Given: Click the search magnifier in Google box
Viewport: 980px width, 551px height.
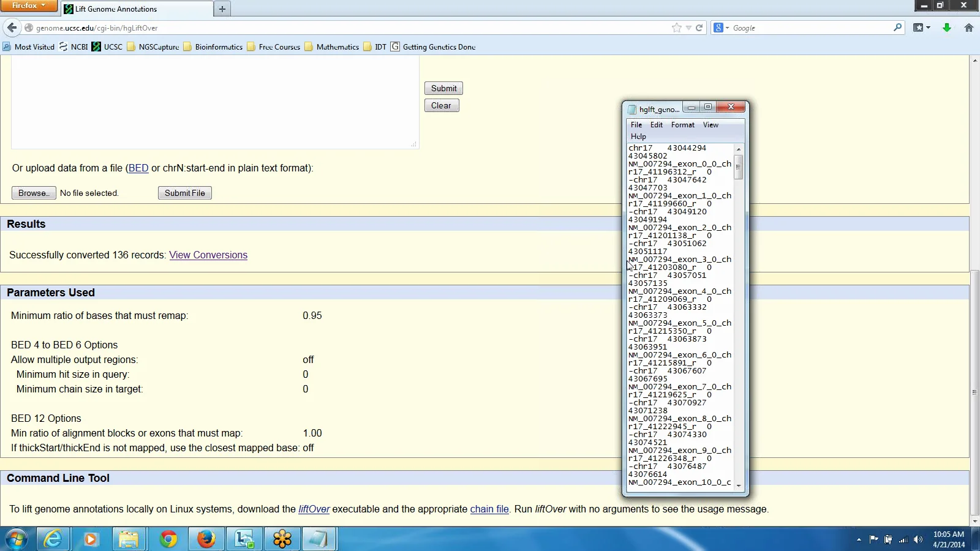Looking at the screenshot, I should click(x=897, y=28).
